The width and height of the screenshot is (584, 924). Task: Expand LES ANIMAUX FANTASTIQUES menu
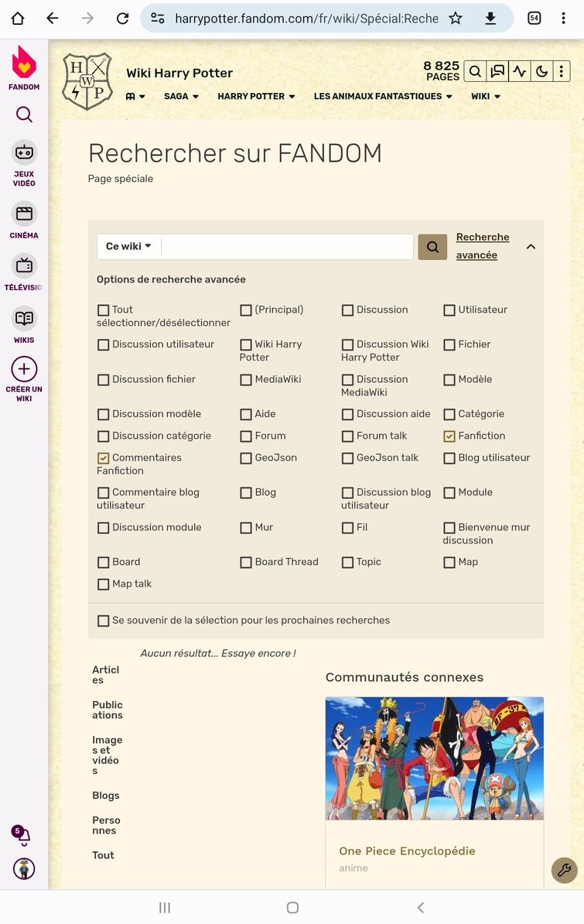[383, 96]
